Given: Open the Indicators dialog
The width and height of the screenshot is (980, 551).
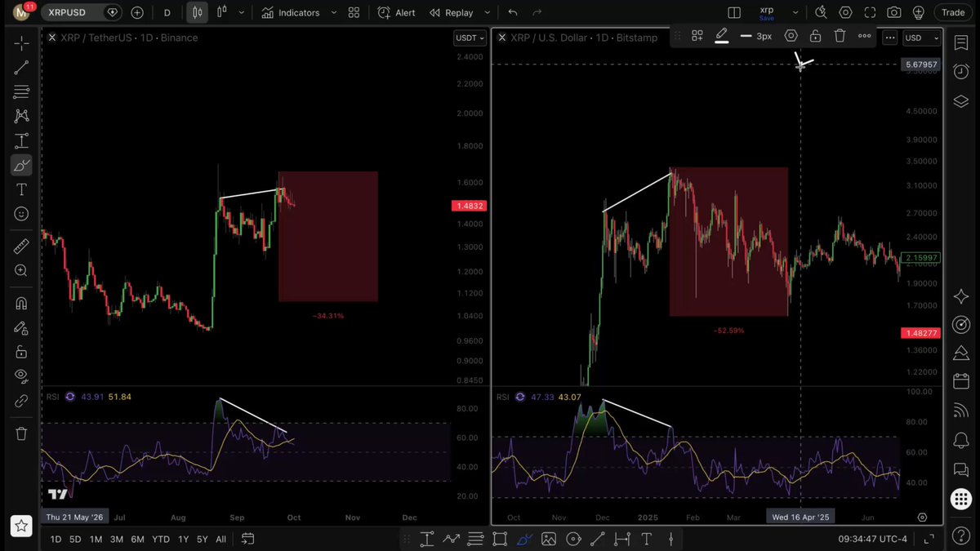Looking at the screenshot, I should pos(291,13).
